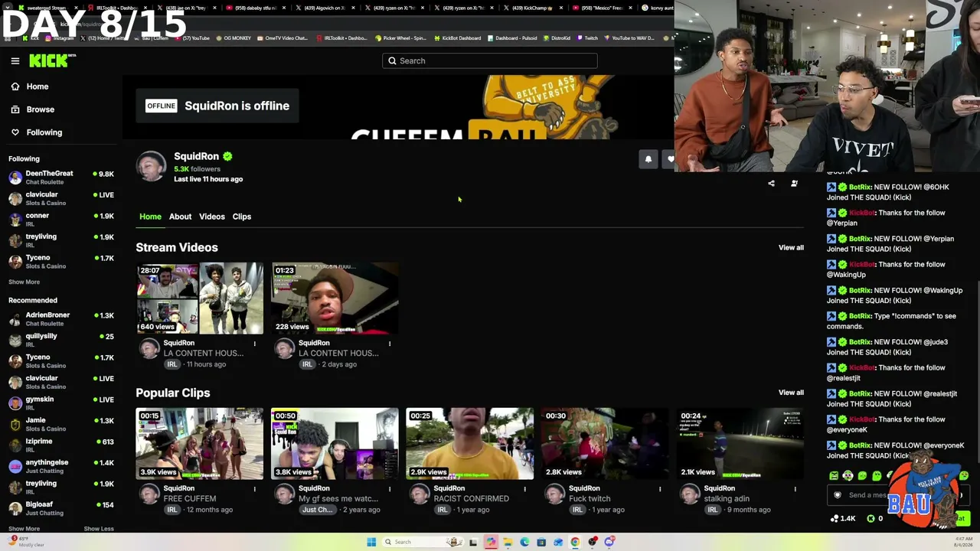Open Microsoft Store from taskbar
The image size is (980, 551).
[541, 542]
